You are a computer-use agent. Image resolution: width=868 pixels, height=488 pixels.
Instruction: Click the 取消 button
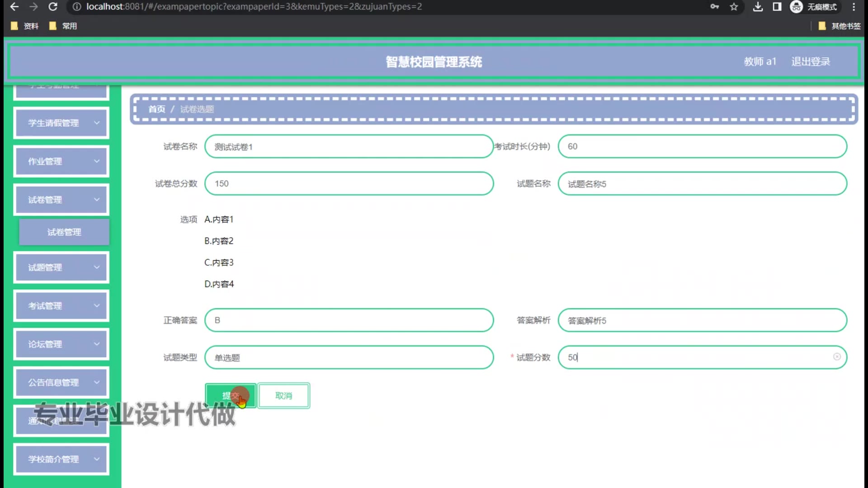tap(283, 396)
